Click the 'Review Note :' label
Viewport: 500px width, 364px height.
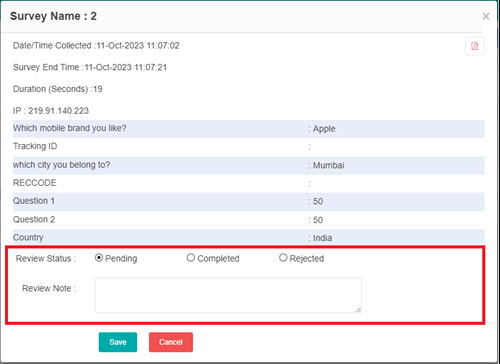pos(49,288)
